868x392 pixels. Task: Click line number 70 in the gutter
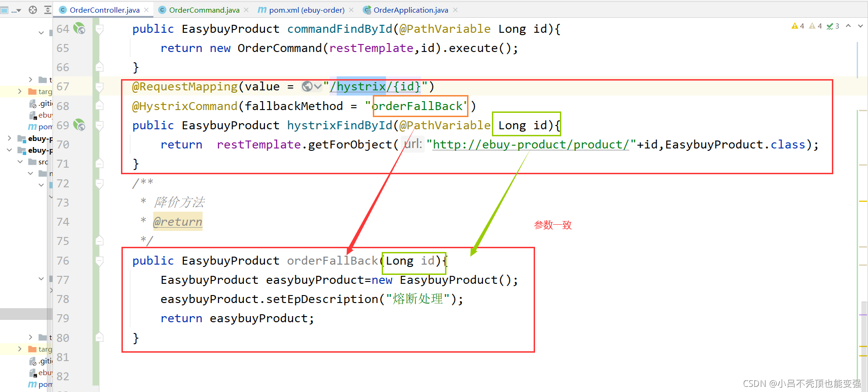pos(63,145)
